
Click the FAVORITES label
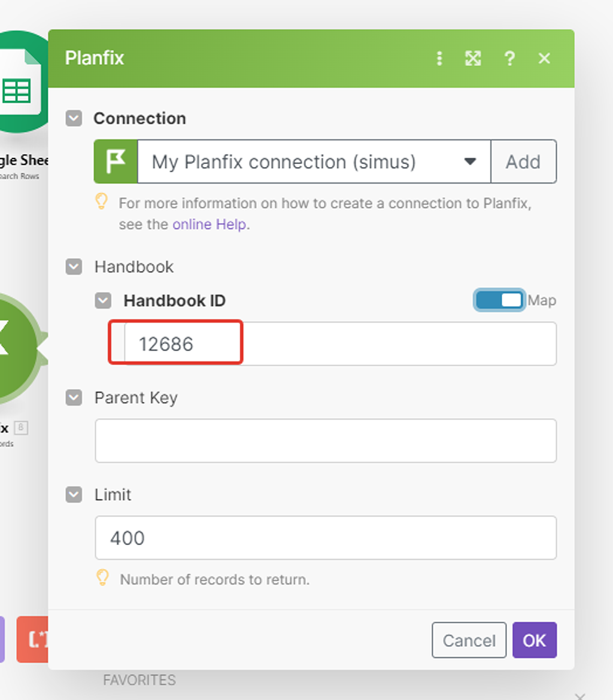(x=139, y=680)
